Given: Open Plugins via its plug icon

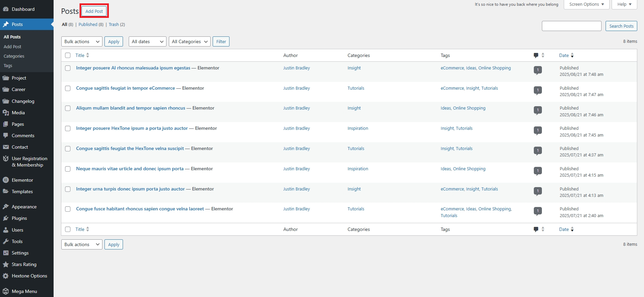Looking at the screenshot, I should tap(6, 218).
